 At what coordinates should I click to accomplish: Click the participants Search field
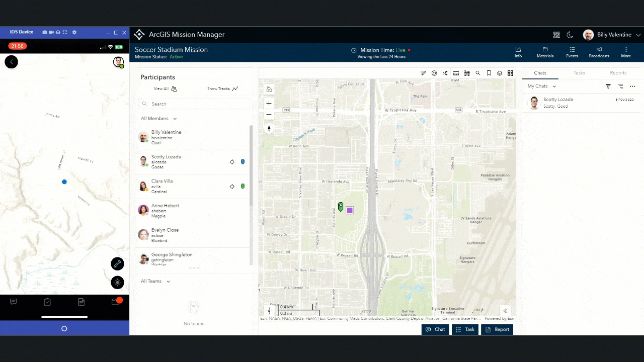[x=194, y=104]
